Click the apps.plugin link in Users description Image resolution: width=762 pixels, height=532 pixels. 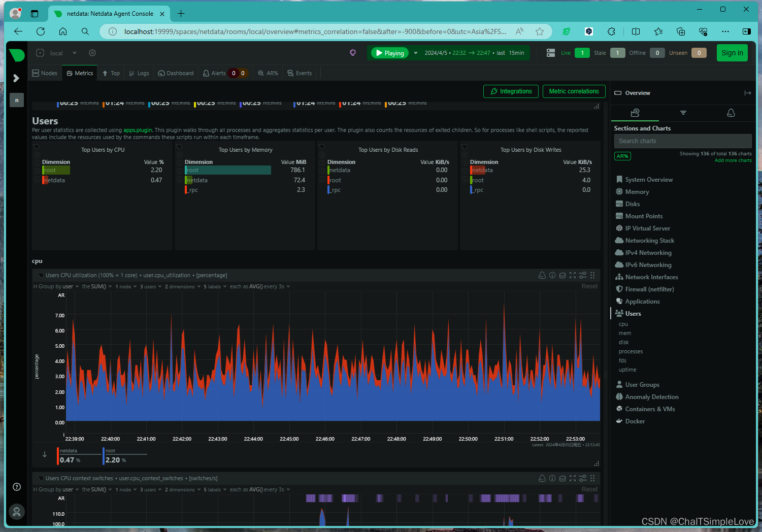(x=138, y=130)
